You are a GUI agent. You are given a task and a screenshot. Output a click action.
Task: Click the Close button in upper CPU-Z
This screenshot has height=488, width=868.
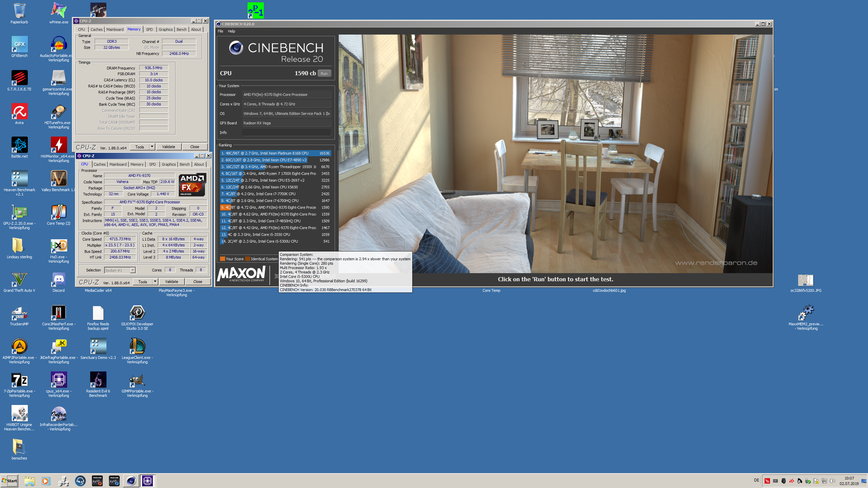[x=195, y=147]
